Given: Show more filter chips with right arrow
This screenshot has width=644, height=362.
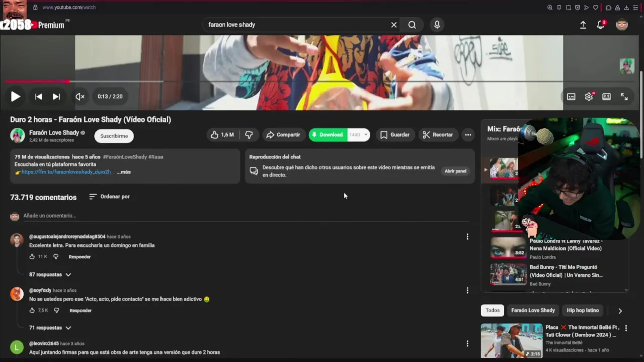Looking at the screenshot, I should 620,311.
